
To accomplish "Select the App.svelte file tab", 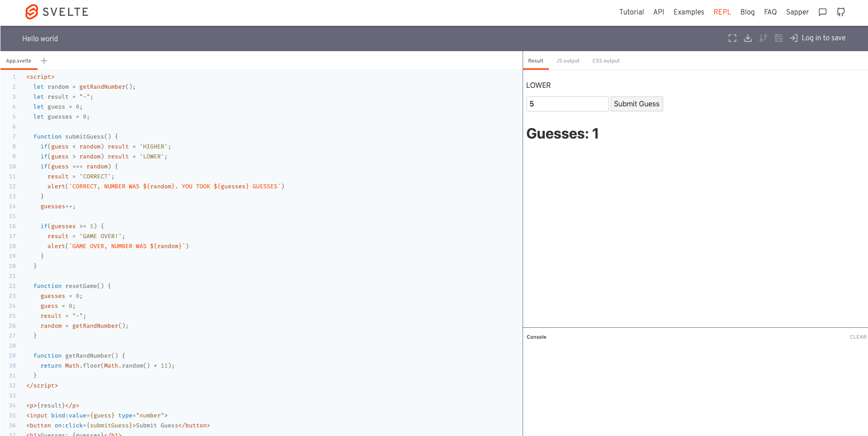I will point(19,60).
